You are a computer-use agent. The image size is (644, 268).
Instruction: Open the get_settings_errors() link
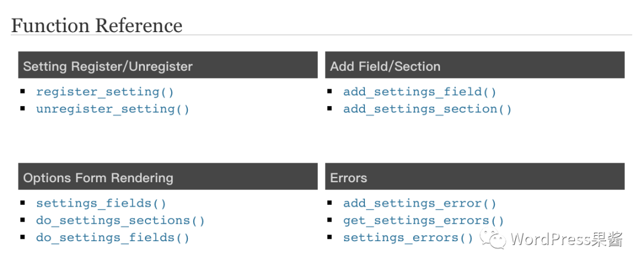pyautogui.click(x=423, y=220)
